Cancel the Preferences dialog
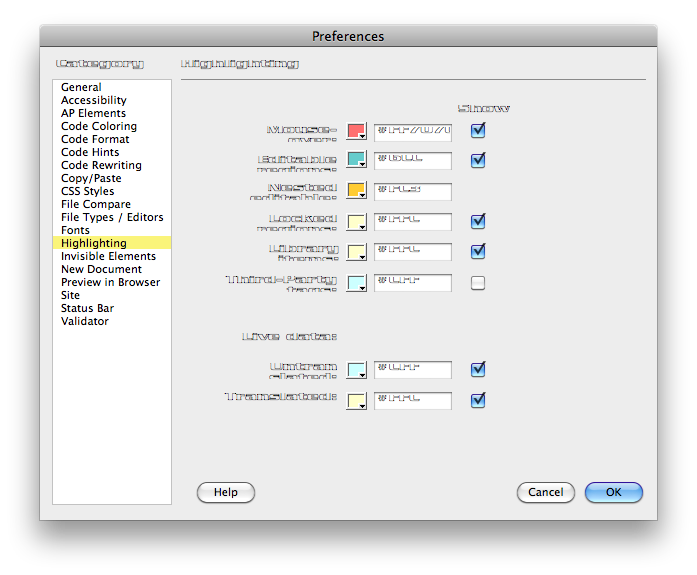The image size is (697, 575). point(546,492)
